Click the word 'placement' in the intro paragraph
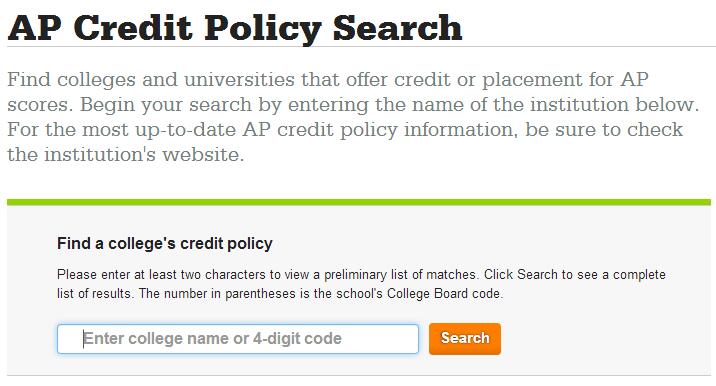Viewport: 716px width, 386px height. click(532, 80)
